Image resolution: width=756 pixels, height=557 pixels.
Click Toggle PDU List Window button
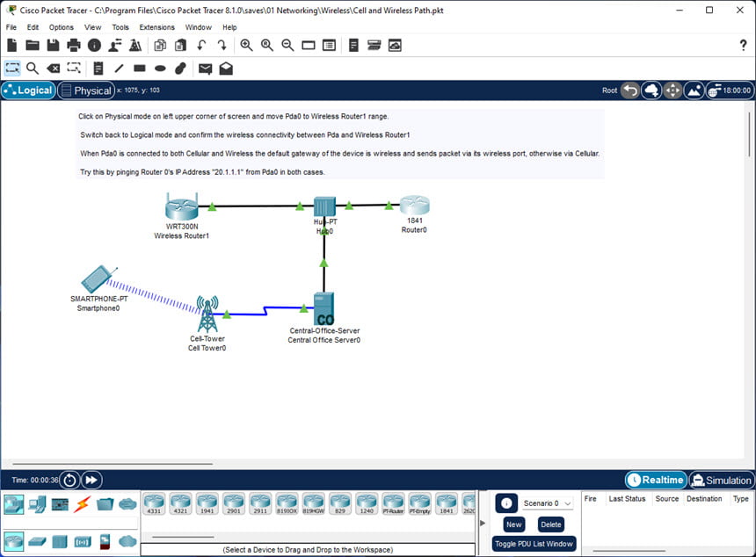coord(534,544)
